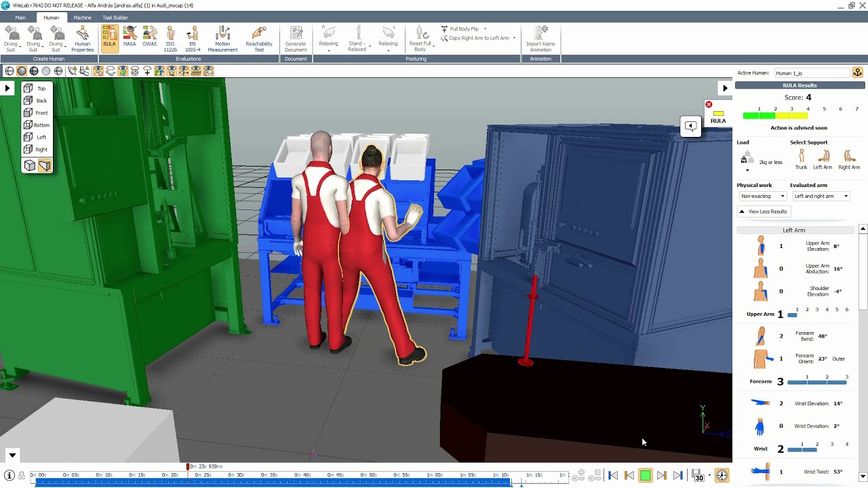Click the info icon at bottom left

click(9, 476)
